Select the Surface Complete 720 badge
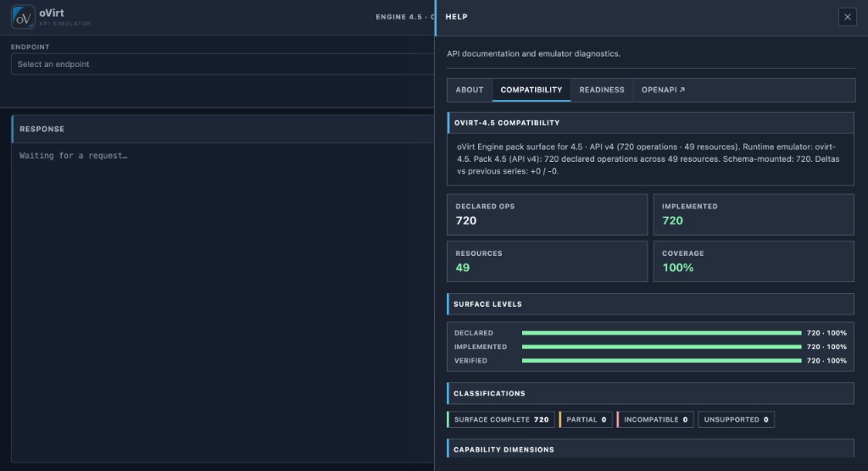The width and height of the screenshot is (868, 471). (x=500, y=419)
